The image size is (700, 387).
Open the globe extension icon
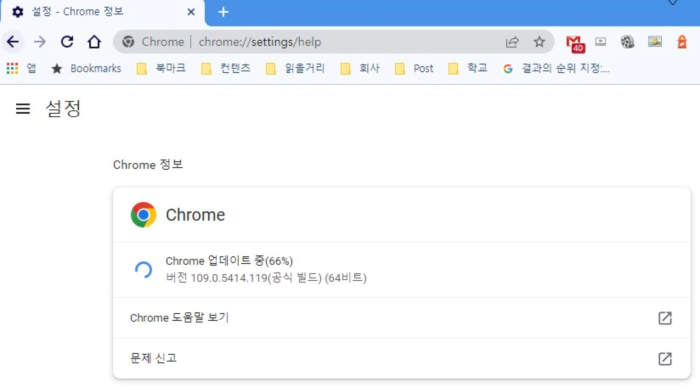[628, 42]
